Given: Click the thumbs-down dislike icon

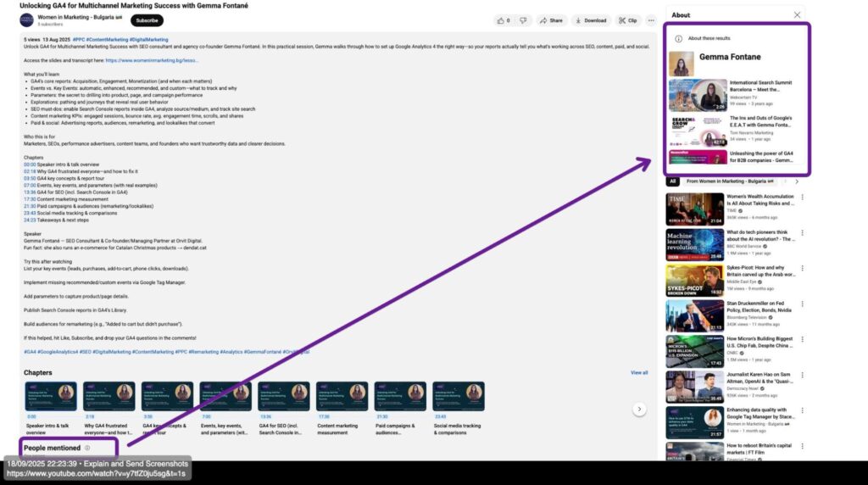Looking at the screenshot, I should (x=523, y=20).
